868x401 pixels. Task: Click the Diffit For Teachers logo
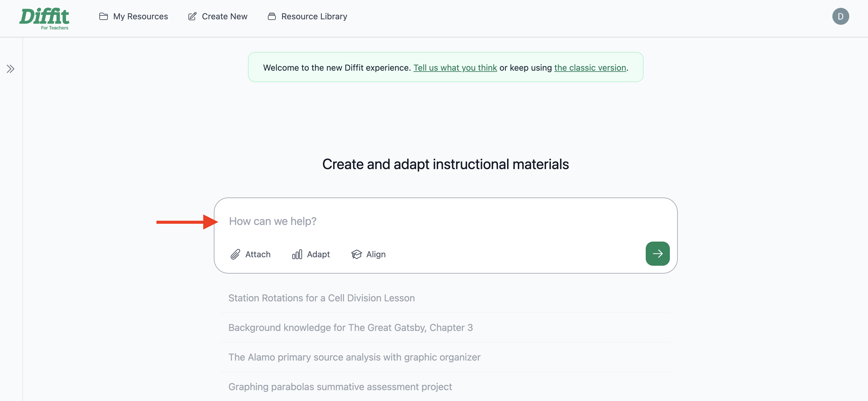44,18
